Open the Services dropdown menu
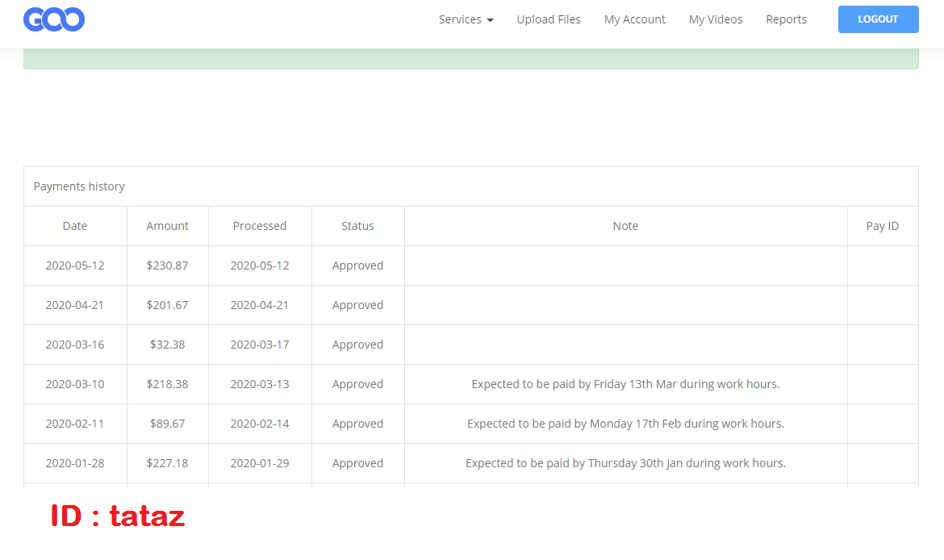This screenshot has width=944, height=560. point(466,19)
